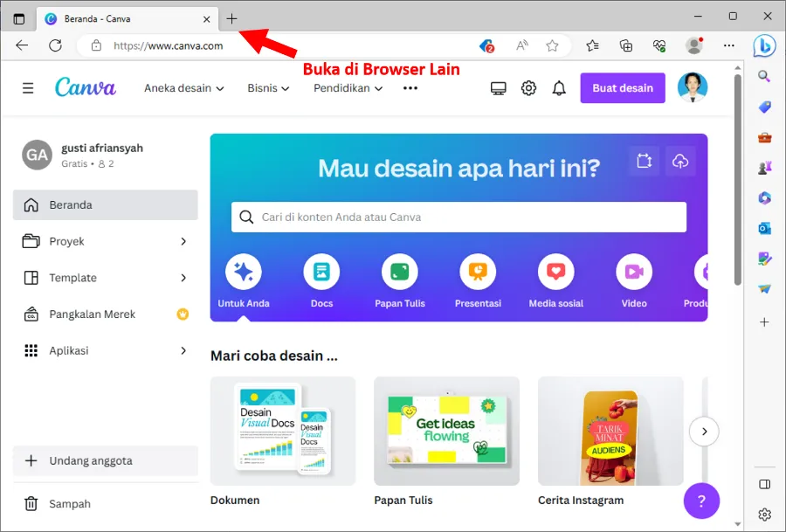Screen dimensions: 786x532
Task: Click the gusti afriansyah team name
Action: (x=102, y=148)
